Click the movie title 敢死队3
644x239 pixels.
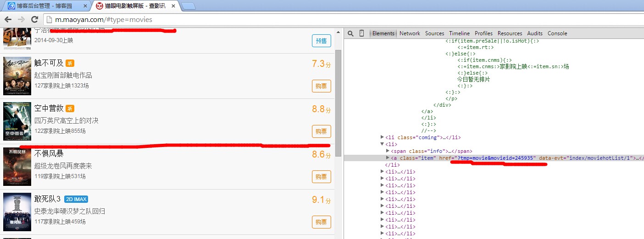coord(47,199)
